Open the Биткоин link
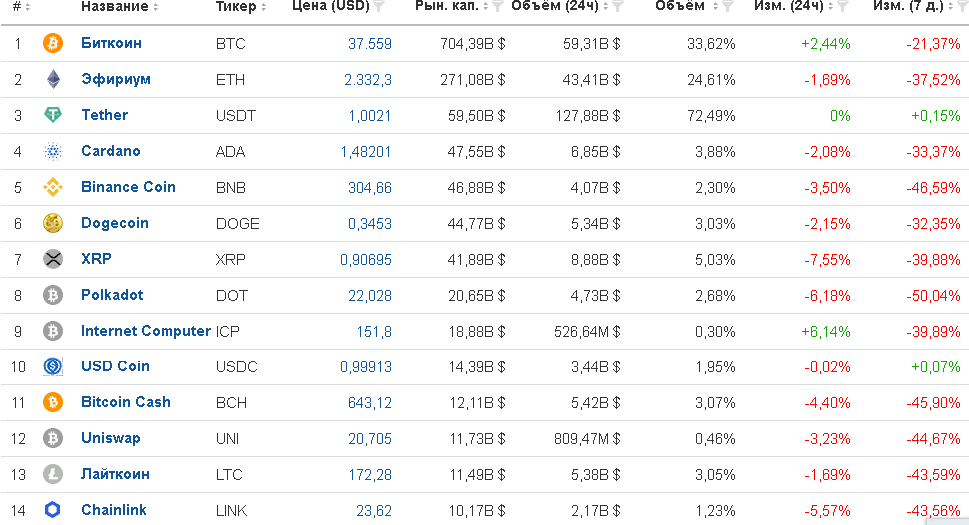Image resolution: width=969 pixels, height=525 pixels. click(x=111, y=43)
